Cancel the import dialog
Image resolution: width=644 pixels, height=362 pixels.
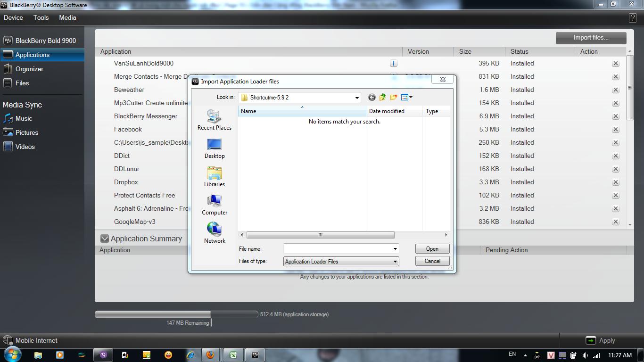point(432,261)
